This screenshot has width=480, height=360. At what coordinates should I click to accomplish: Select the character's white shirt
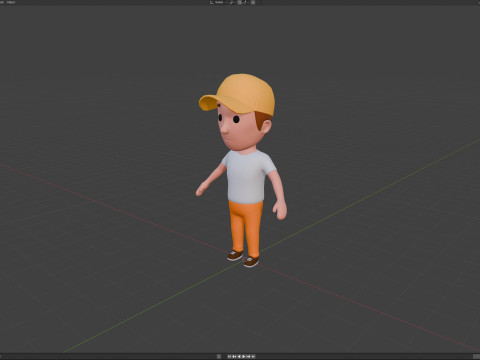247,177
